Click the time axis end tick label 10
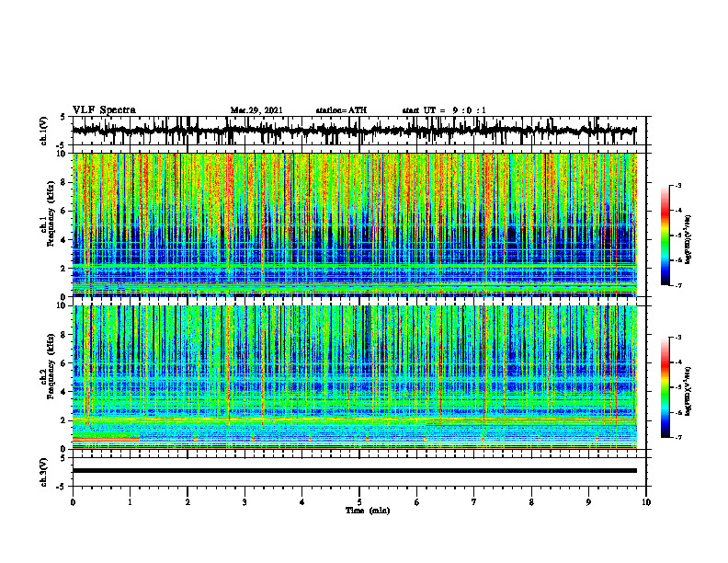This screenshot has width=728, height=563. click(x=646, y=502)
